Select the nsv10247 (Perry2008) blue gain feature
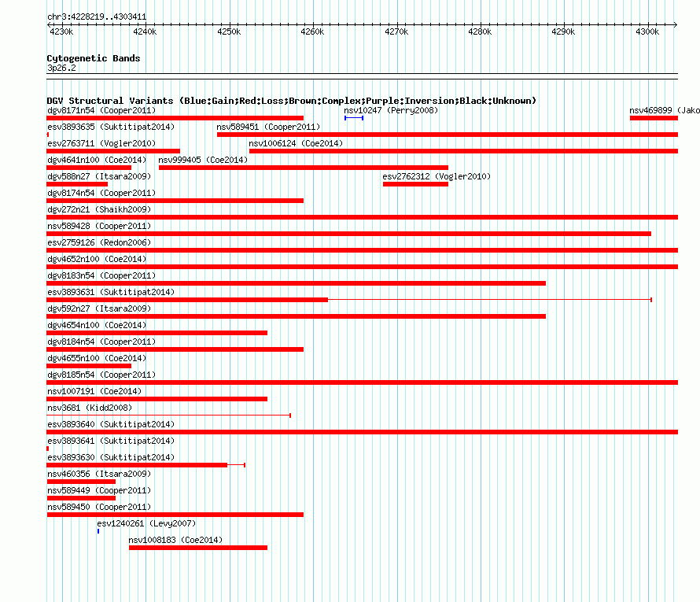Viewport: 700px width, 602px height. [354, 118]
